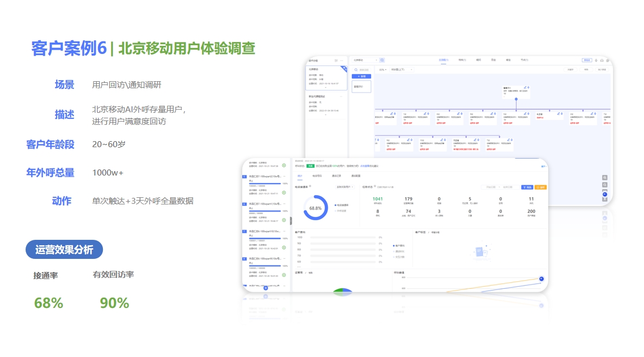Click the 关键字 pill button
This screenshot has height=357, width=644.
tap(571, 70)
